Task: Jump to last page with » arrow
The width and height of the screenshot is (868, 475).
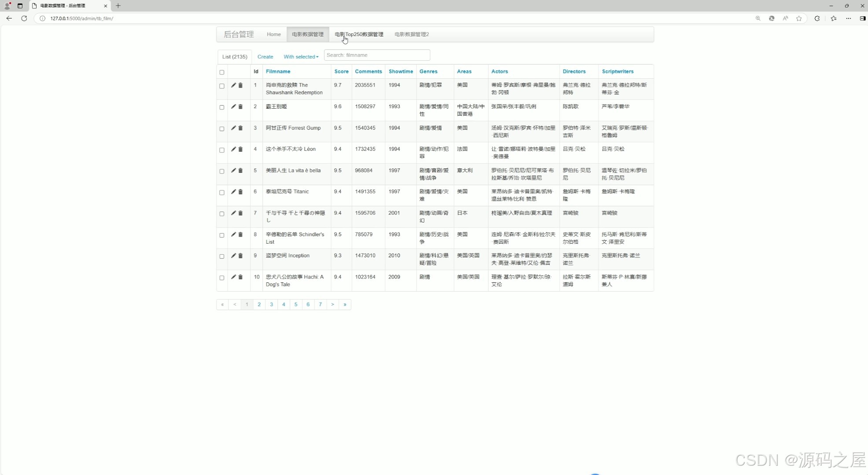Action: tap(345, 304)
